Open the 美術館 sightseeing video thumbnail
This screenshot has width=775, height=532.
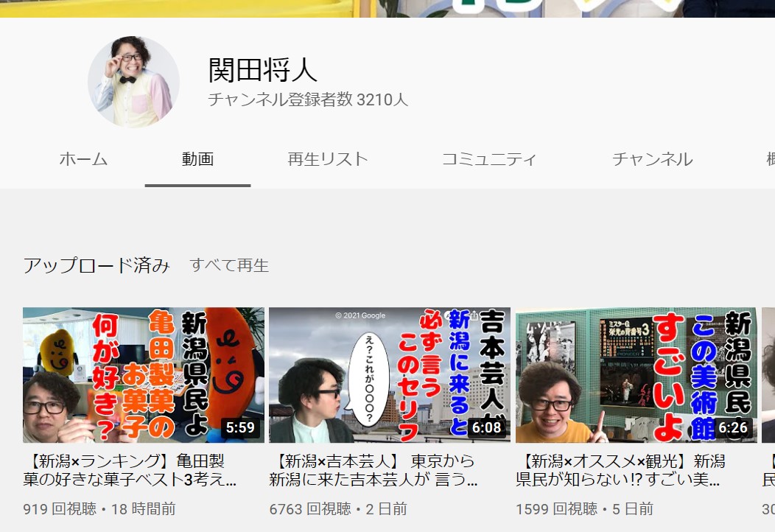(636, 375)
